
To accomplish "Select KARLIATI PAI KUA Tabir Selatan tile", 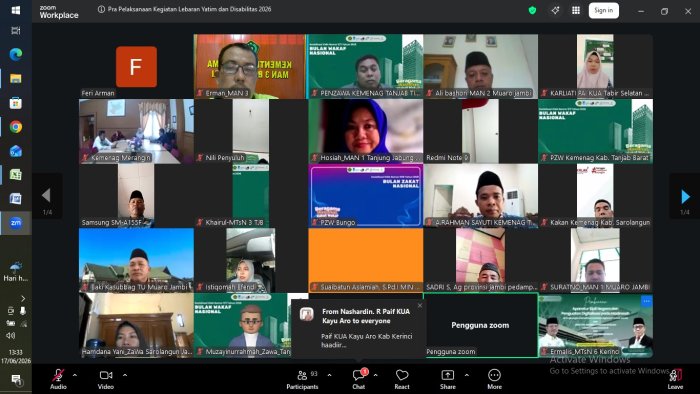I will point(596,66).
